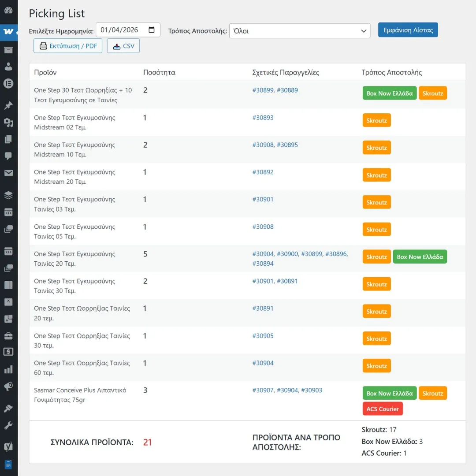
Task: Open the Products archive box icon
Action: pos(8,50)
